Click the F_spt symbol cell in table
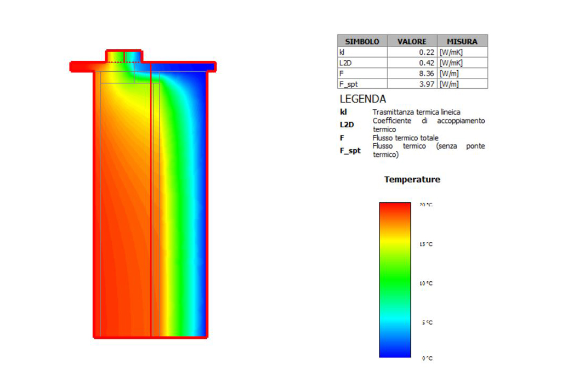Screen dimensions: 562x392 [x=362, y=84]
